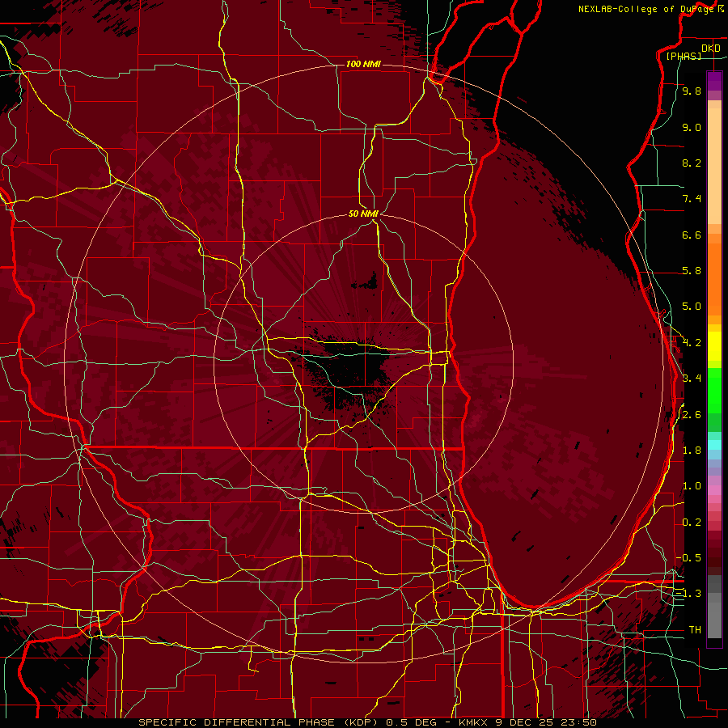Image resolution: width=728 pixels, height=728 pixels.
Task: Click the 100 NMI range ring label
Action: (x=363, y=64)
